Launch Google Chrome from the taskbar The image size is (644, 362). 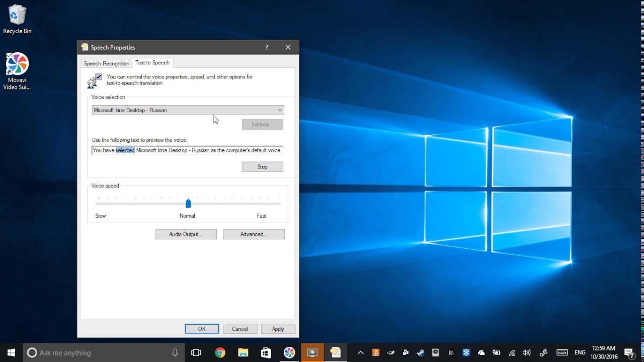click(220, 352)
